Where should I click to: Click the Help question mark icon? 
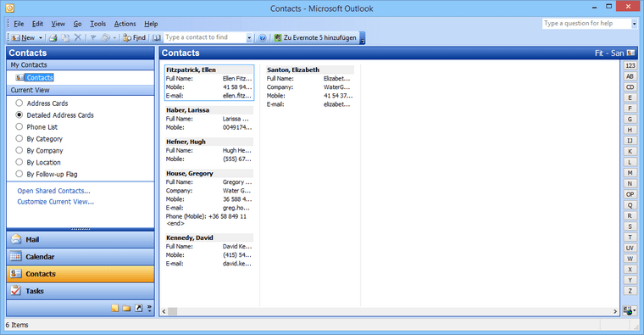click(263, 38)
